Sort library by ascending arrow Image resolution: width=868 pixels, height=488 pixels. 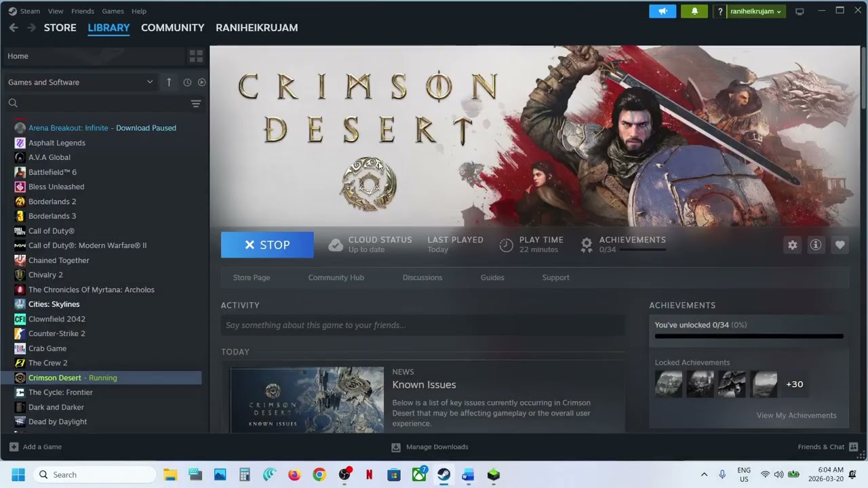(169, 82)
